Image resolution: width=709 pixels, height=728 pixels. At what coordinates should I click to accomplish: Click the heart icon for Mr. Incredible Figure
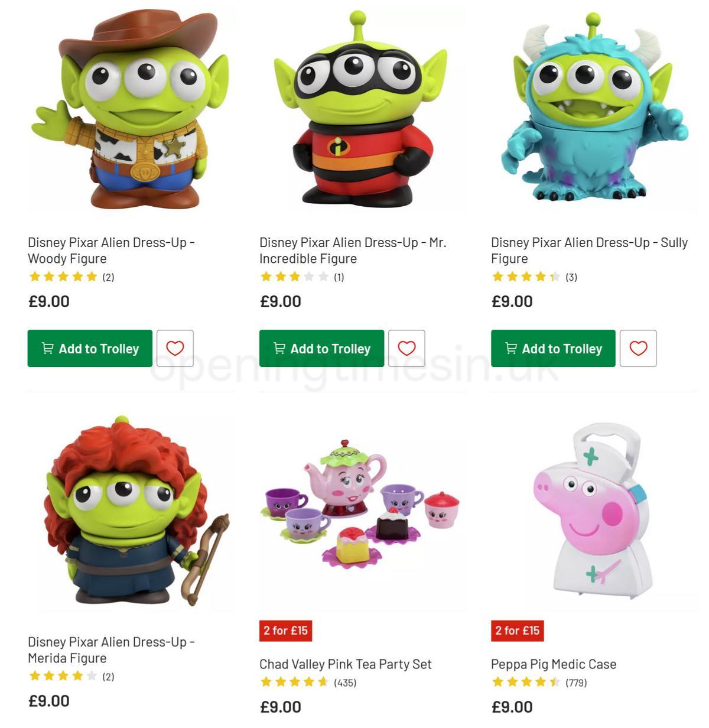point(406,348)
